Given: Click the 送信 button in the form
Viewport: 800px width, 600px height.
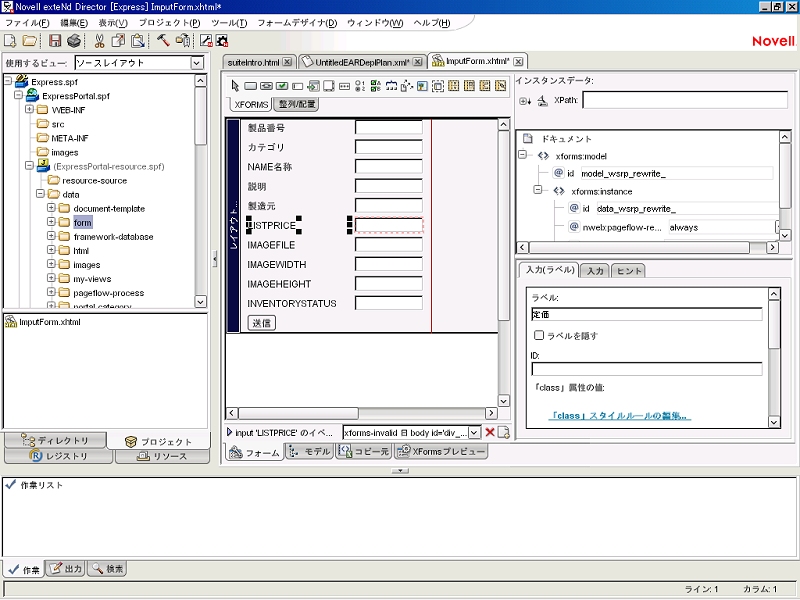Looking at the screenshot, I should pyautogui.click(x=262, y=323).
